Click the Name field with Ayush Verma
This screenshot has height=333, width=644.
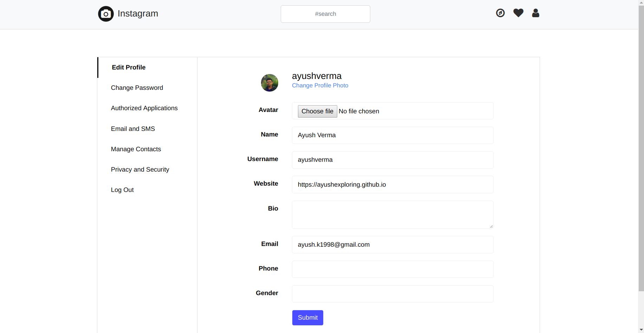393,135
